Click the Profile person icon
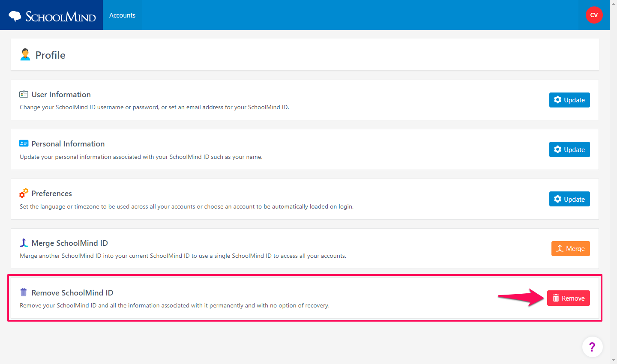The image size is (617, 364). click(25, 54)
